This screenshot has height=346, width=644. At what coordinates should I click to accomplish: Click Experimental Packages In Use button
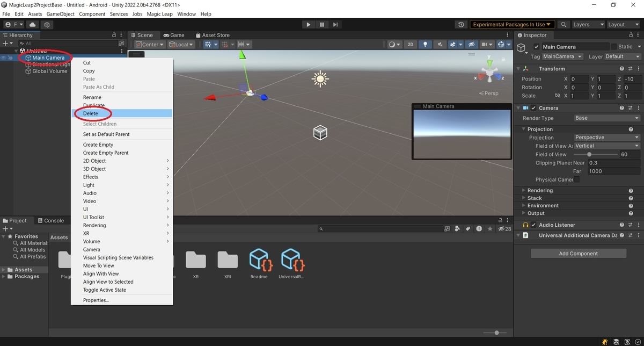click(x=513, y=25)
